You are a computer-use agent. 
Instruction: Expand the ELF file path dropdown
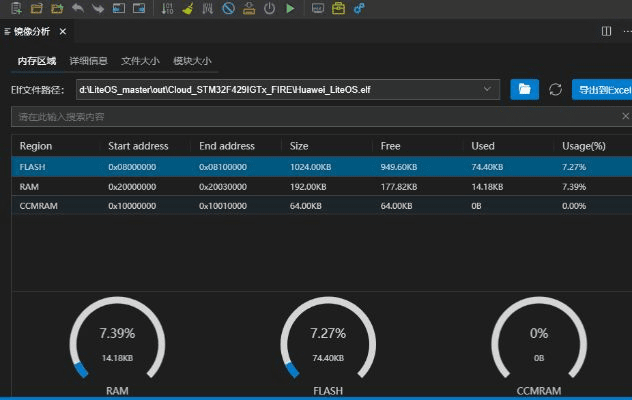487,90
